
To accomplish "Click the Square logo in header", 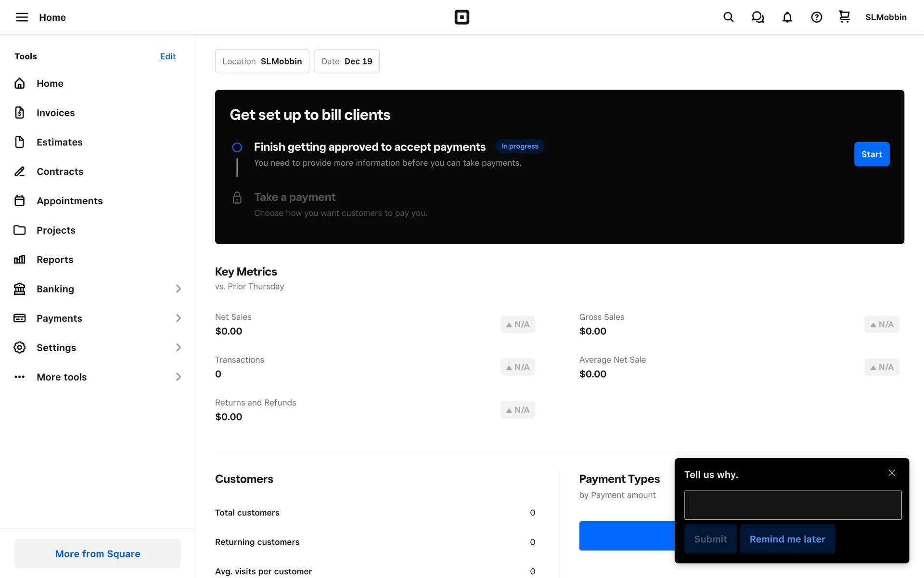I will [x=462, y=17].
